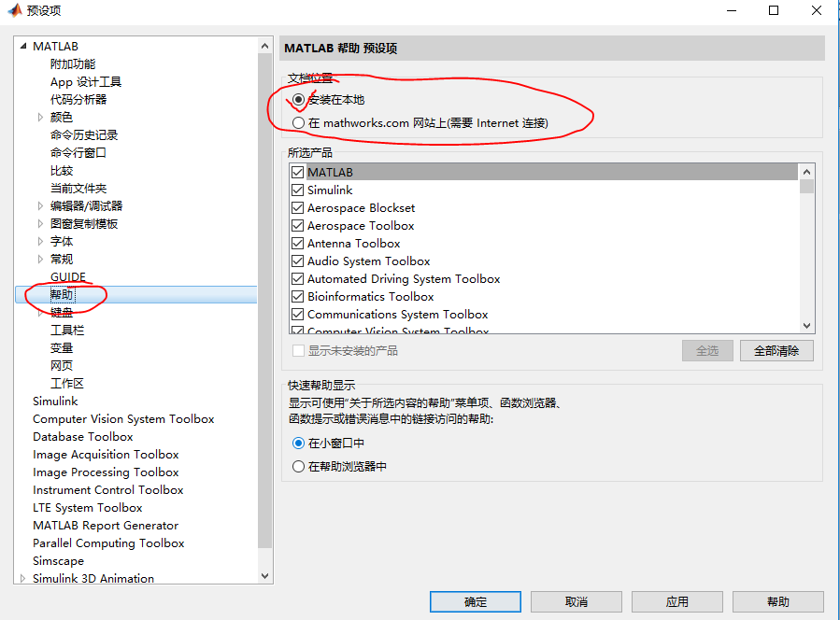This screenshot has height=620, width=840.
Task: Select MATLAB Report Generator in the tree
Action: pos(106,526)
